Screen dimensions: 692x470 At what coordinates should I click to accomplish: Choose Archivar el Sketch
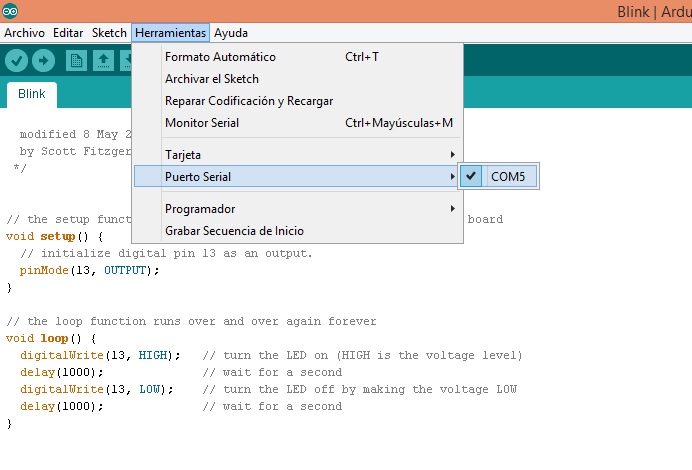[x=298, y=79]
